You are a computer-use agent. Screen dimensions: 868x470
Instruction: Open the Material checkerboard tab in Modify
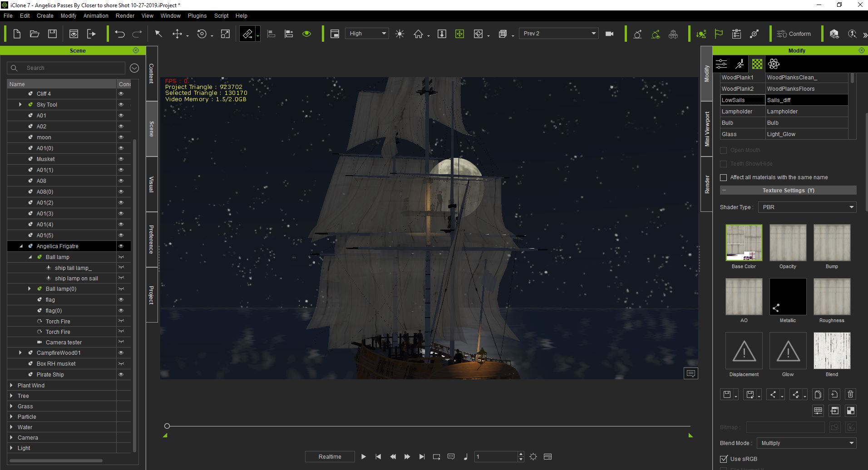[757, 64]
